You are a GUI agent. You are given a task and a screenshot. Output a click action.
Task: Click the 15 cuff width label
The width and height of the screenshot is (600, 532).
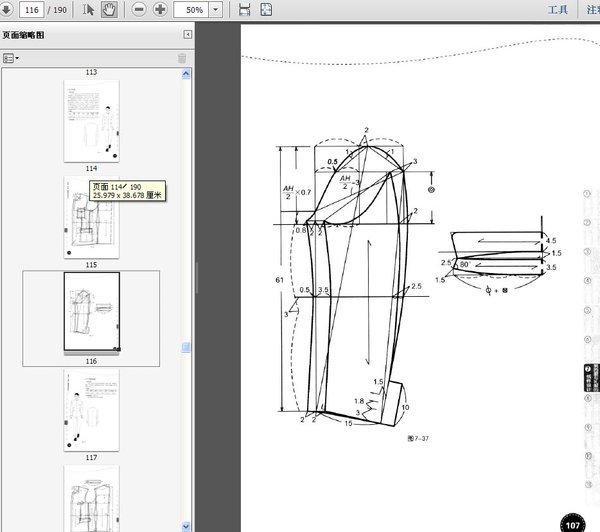point(348,423)
